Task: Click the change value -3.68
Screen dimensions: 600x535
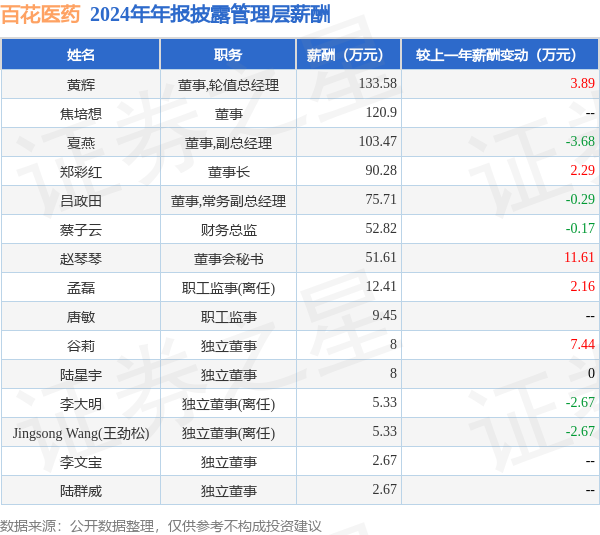Action: coord(580,141)
